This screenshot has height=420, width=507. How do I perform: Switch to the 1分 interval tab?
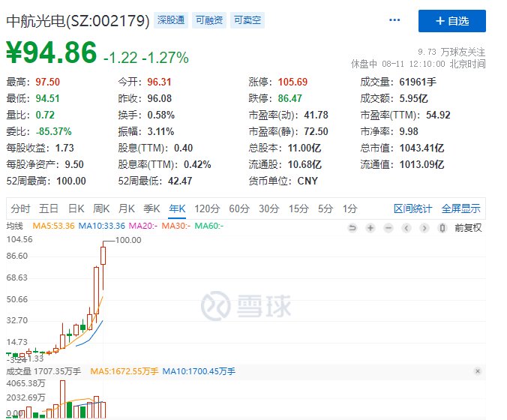[x=349, y=208]
